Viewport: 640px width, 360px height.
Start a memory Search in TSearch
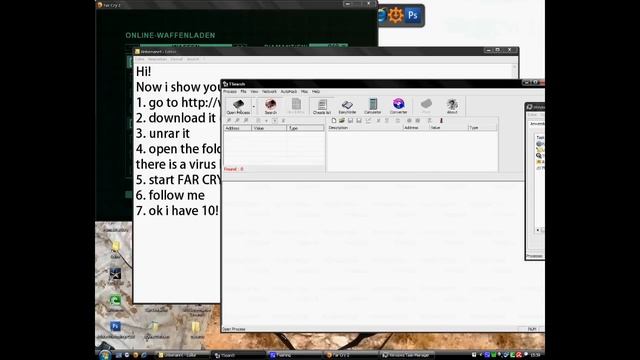[271, 106]
